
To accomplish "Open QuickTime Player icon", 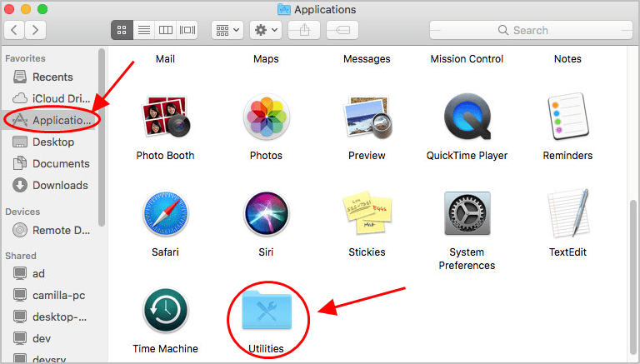I will click(467, 117).
